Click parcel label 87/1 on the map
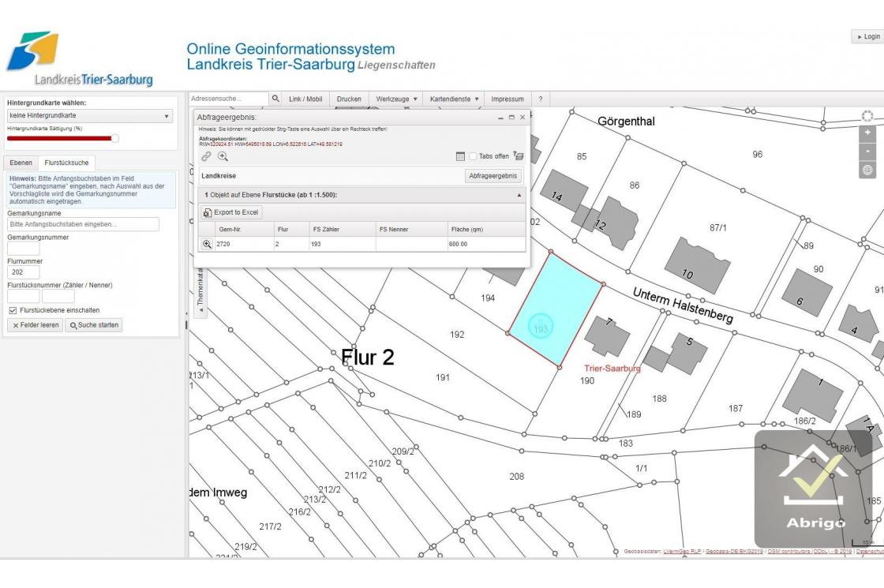The height and width of the screenshot is (588, 884). (717, 228)
